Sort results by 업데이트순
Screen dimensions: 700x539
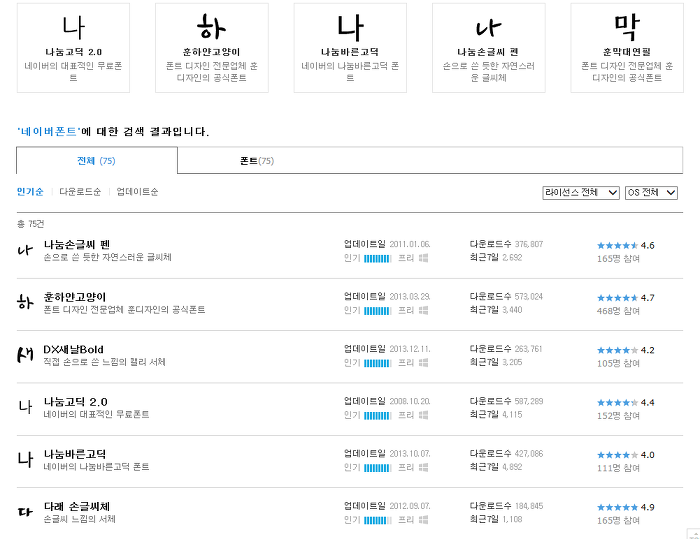(137, 192)
